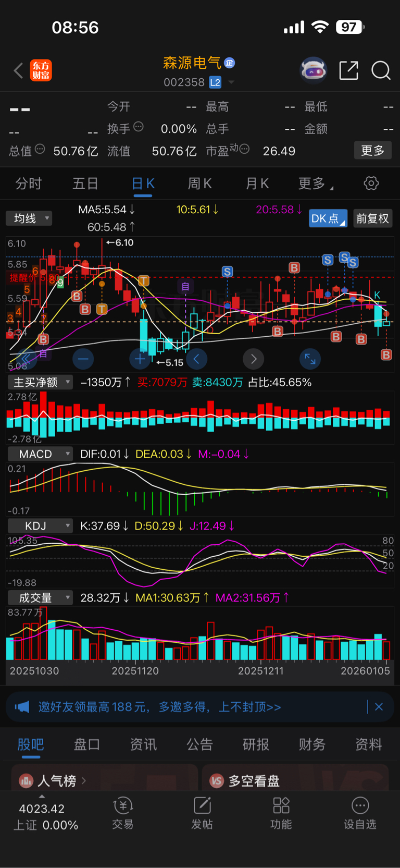Open the search magnifier icon

click(381, 70)
